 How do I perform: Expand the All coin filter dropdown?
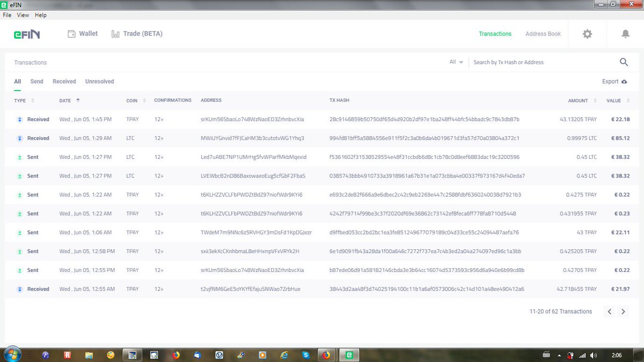click(456, 62)
